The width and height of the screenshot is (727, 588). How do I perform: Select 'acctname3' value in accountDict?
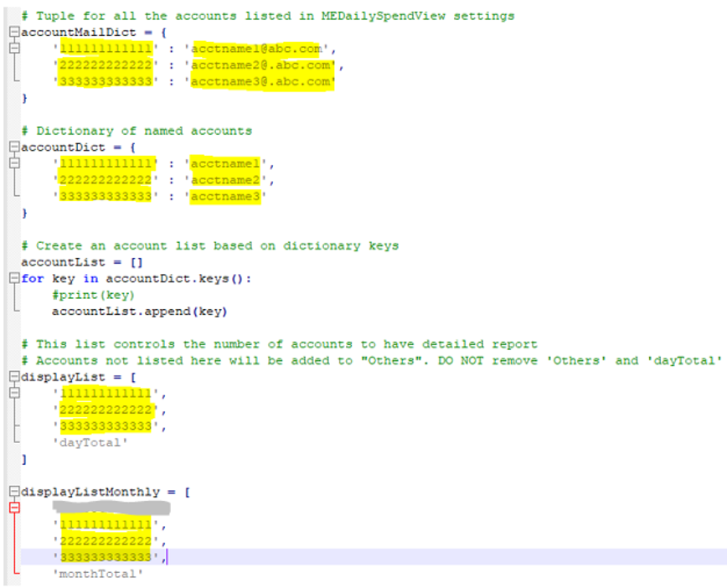224,196
